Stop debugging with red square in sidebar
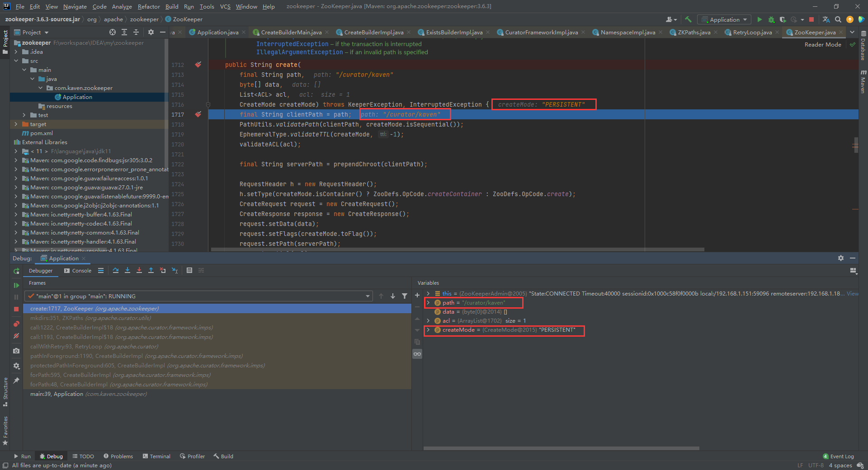This screenshot has height=470, width=868. click(x=16, y=309)
